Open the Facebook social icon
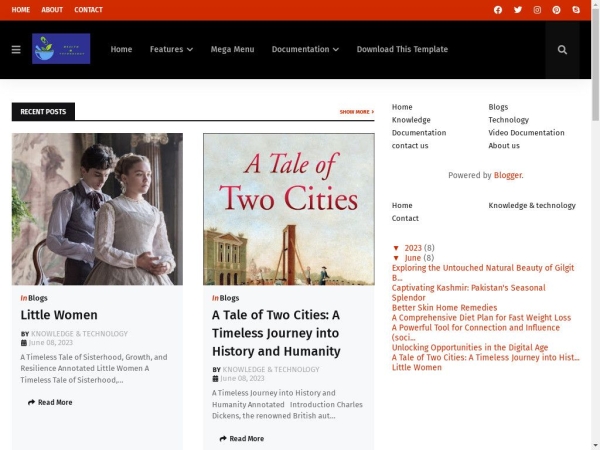Image resolution: width=600 pixels, height=450 pixels. click(x=497, y=10)
